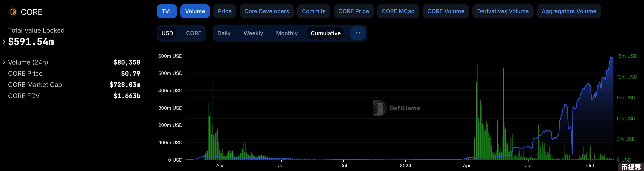
Task: Enable the Price chart series
Action: point(224,11)
